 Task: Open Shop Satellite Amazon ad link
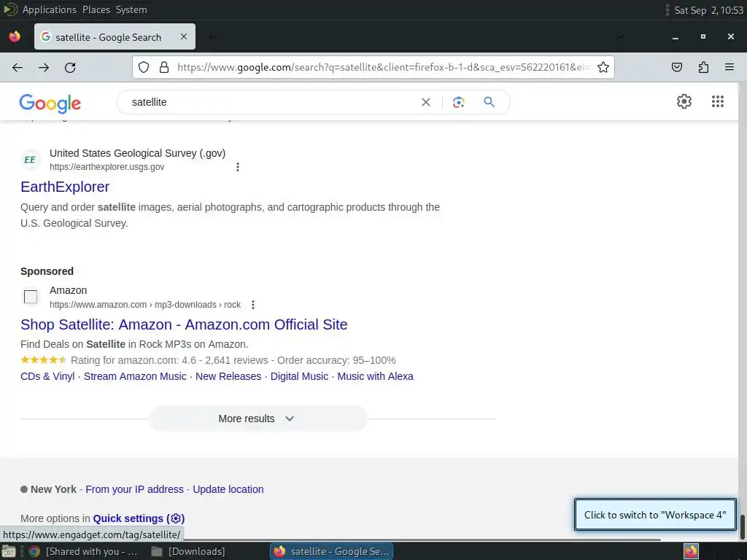[184, 324]
